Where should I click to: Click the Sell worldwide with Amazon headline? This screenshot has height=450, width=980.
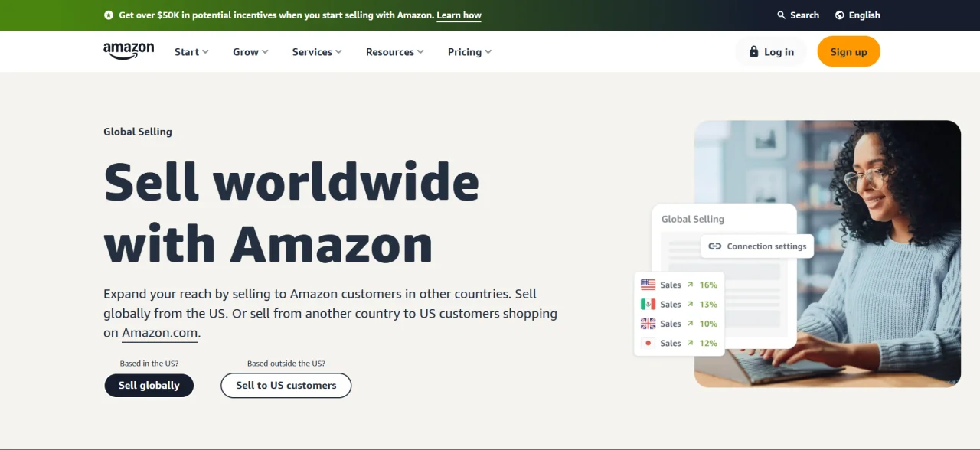[x=291, y=213]
